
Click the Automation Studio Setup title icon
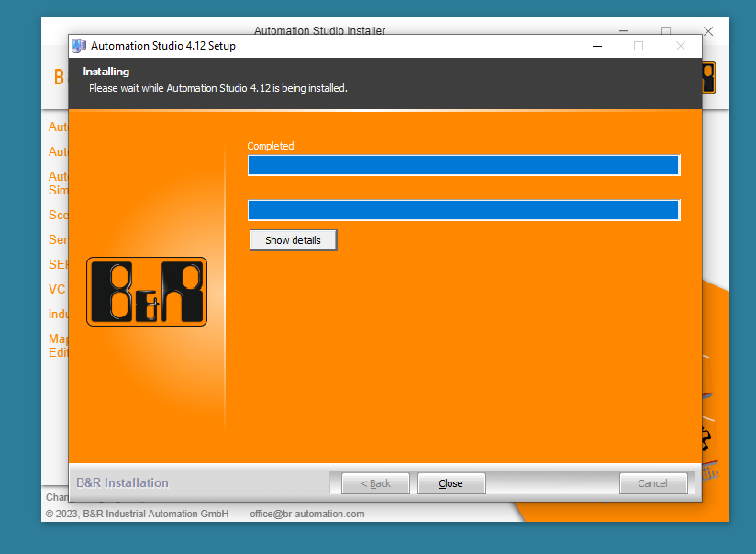pos(79,46)
